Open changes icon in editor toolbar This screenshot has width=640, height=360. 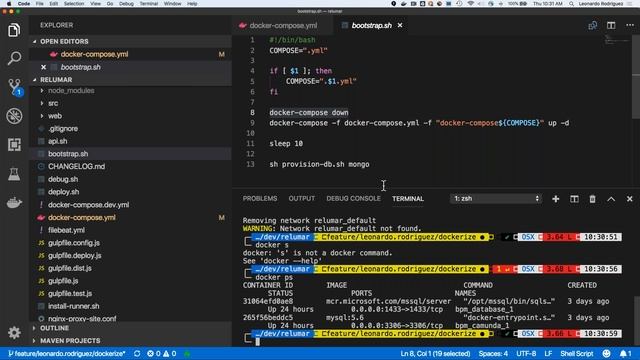click(x=593, y=25)
